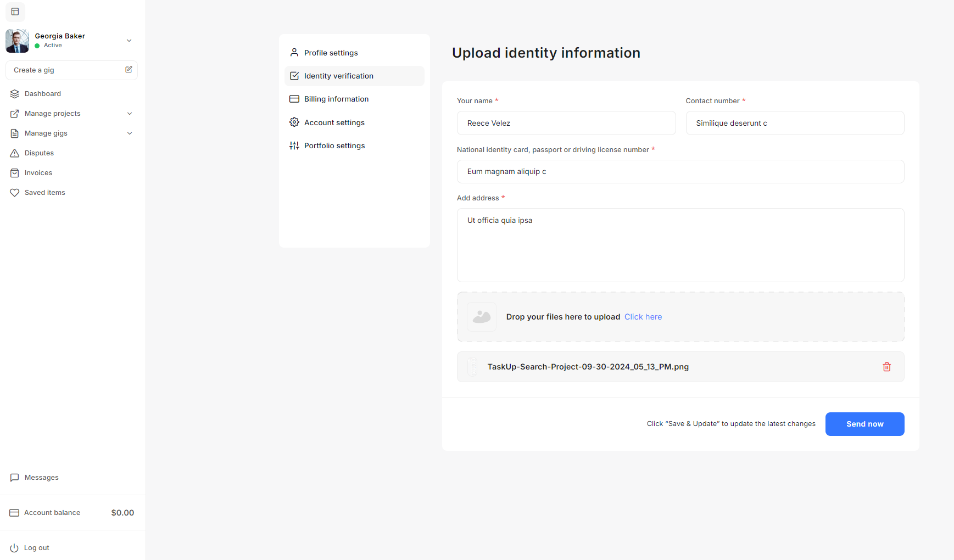Go to Account settings
Screen dimensions: 954x560
pyautogui.click(x=334, y=122)
